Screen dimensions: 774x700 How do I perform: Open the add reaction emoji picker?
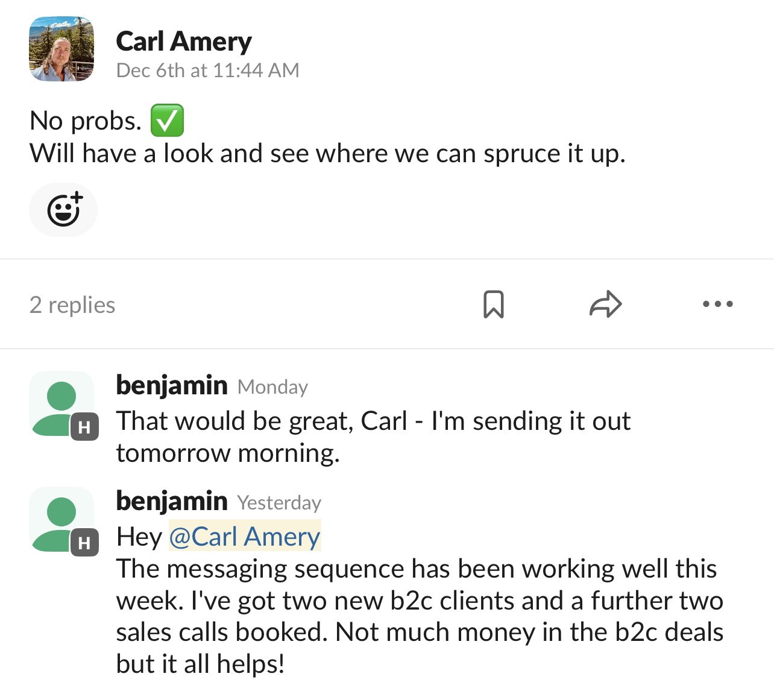pos(63,209)
